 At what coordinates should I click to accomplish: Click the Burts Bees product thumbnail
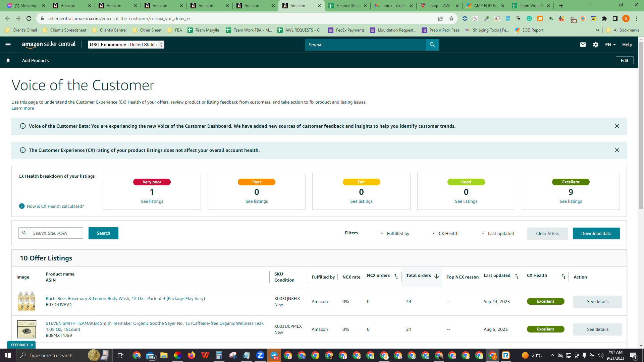(x=26, y=301)
